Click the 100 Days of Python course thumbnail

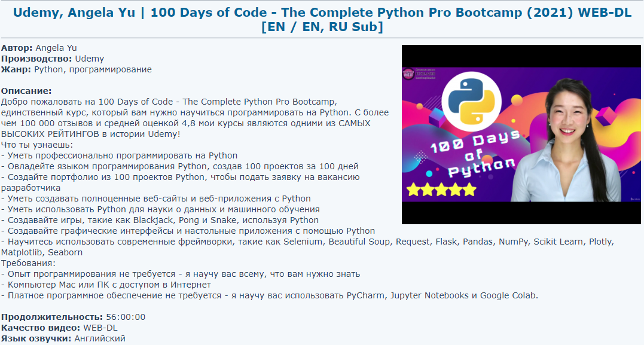[521, 135]
